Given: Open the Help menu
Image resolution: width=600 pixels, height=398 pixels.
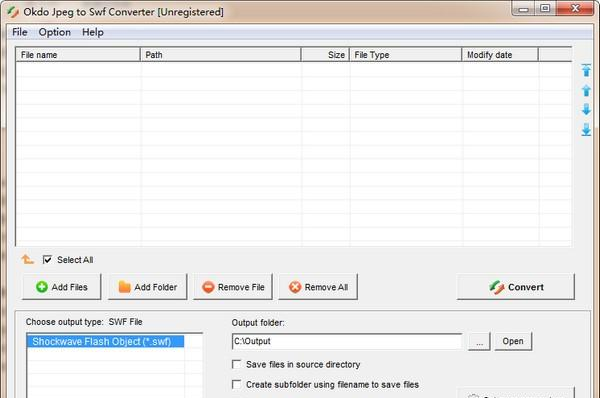Looking at the screenshot, I should coord(93,32).
